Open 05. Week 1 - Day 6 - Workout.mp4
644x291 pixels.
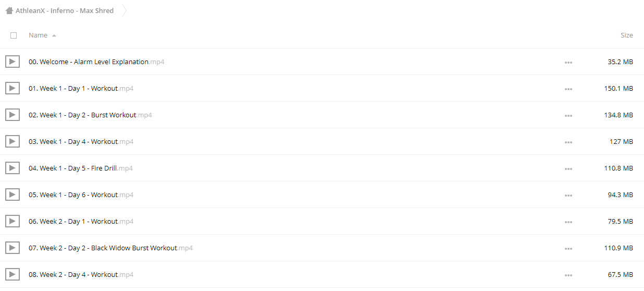[x=81, y=195]
